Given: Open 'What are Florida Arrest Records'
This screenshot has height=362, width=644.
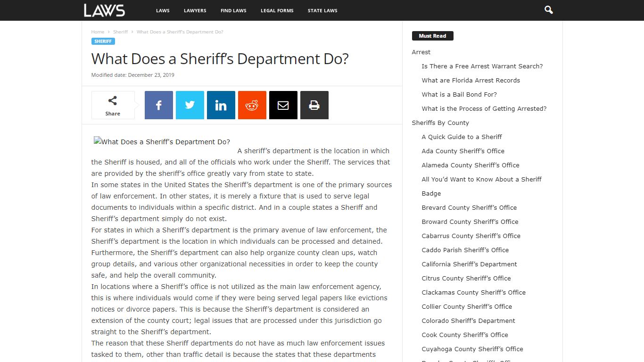Looking at the screenshot, I should tap(471, 81).
